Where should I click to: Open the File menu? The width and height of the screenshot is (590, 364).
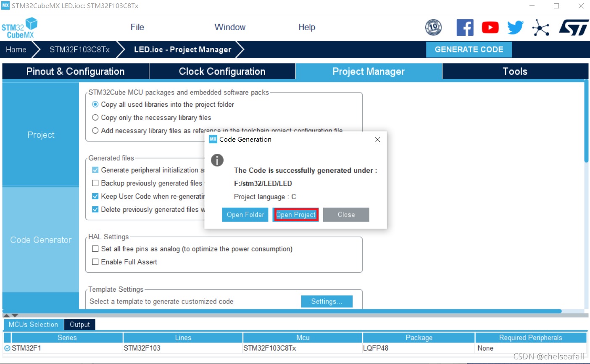[137, 27]
